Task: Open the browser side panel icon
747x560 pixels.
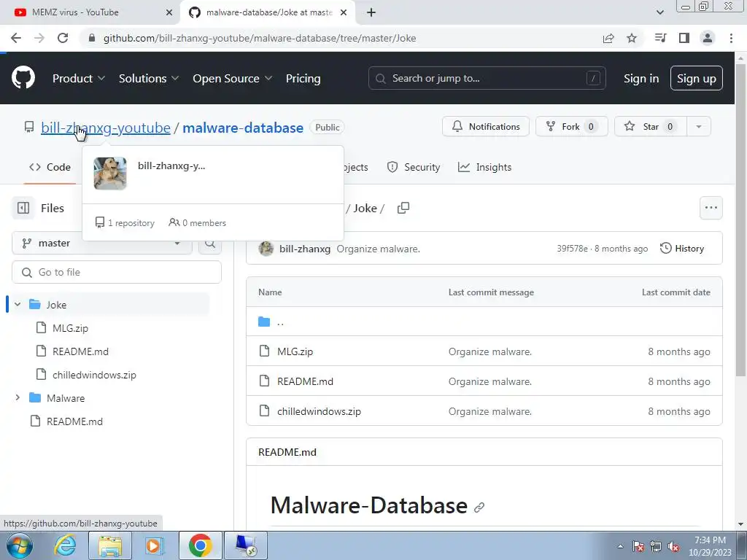Action: (684, 38)
